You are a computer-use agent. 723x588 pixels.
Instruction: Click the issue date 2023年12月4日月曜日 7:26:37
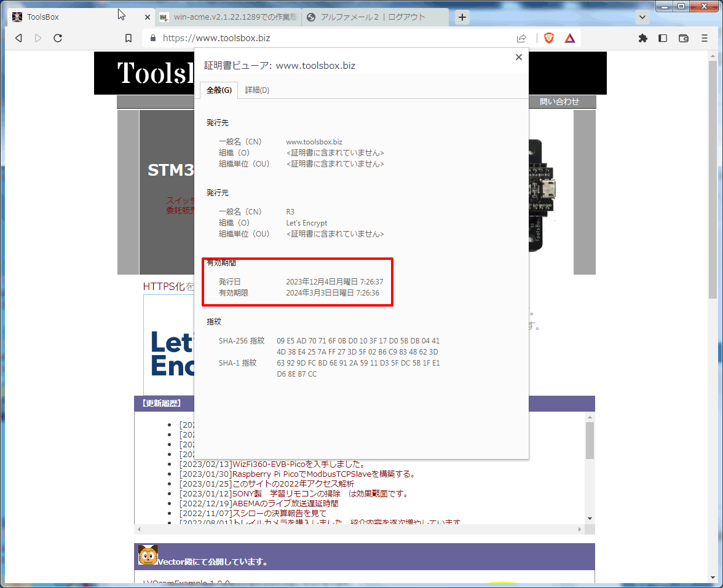pos(334,282)
